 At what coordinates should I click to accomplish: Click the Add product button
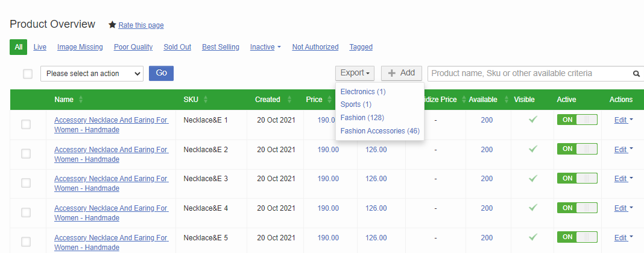click(402, 73)
